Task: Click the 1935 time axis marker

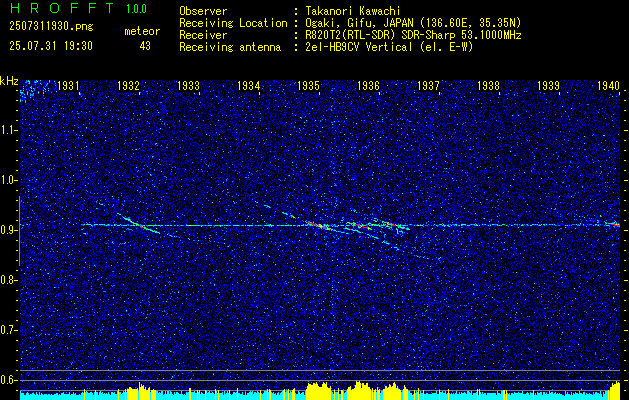Action: pyautogui.click(x=308, y=85)
